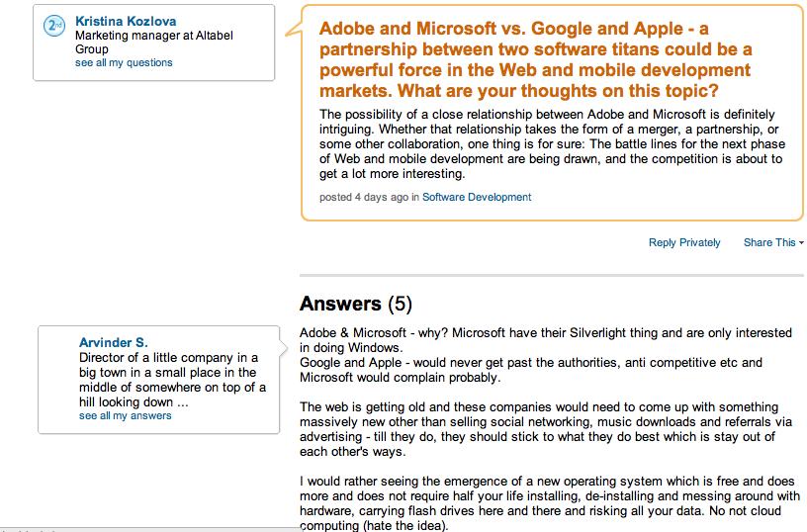Open Arvinder S.'s profile

[x=113, y=342]
